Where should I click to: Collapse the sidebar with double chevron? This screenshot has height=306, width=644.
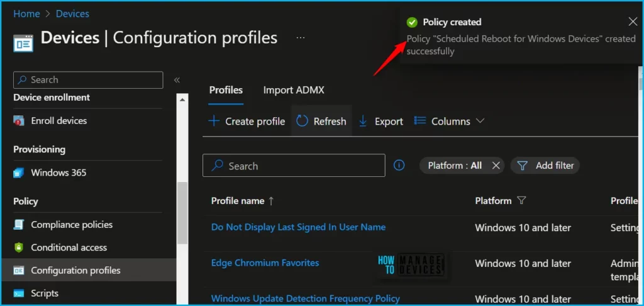click(x=177, y=80)
